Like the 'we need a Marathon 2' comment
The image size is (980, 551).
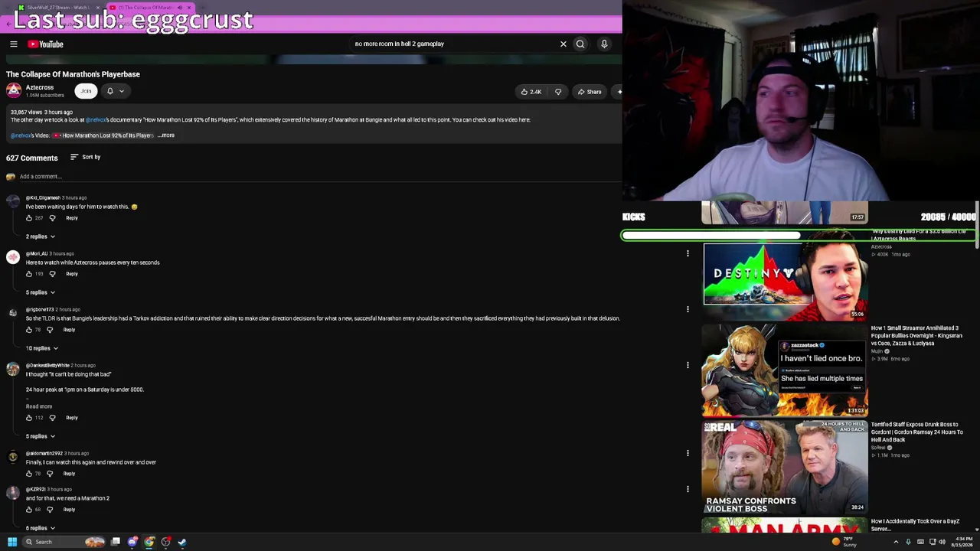point(29,510)
